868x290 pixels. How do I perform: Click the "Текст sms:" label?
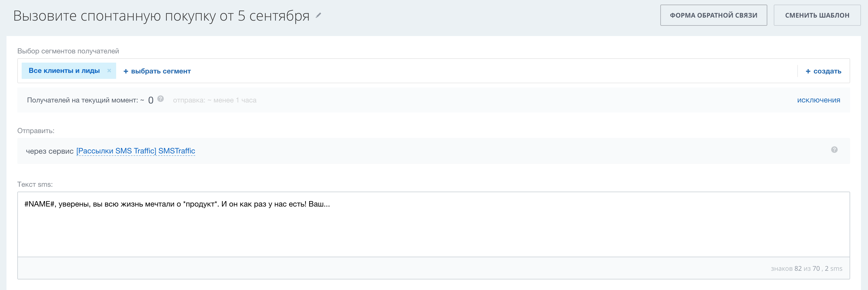(35, 185)
